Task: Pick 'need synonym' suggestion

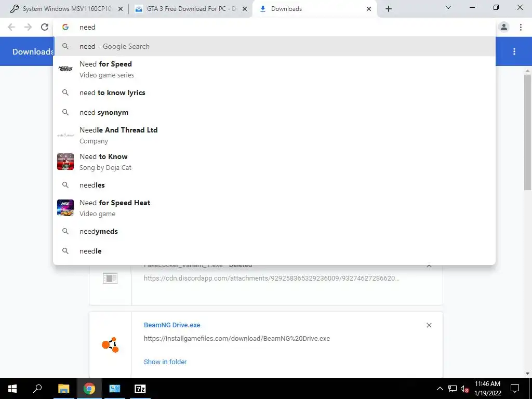Action: pos(274,112)
